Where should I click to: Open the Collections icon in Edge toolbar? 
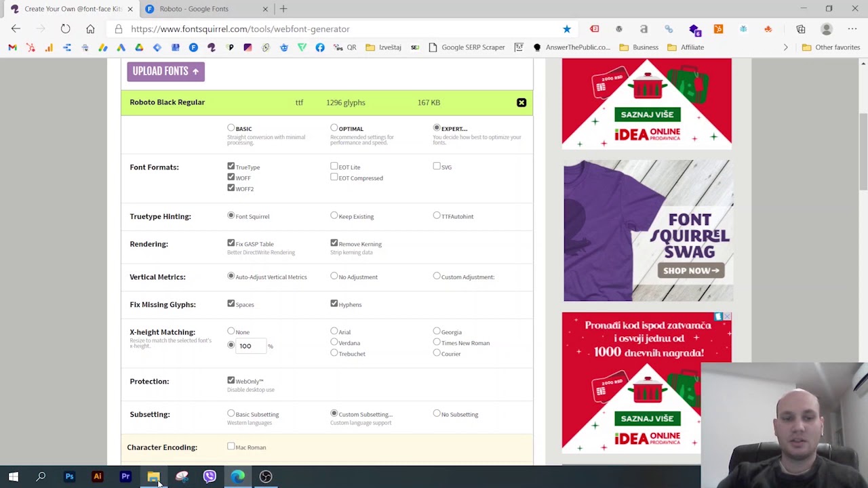coord(801,29)
